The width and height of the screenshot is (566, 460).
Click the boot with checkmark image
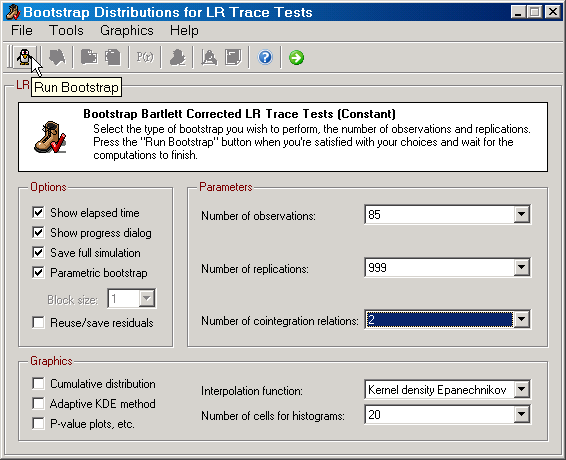(x=50, y=137)
